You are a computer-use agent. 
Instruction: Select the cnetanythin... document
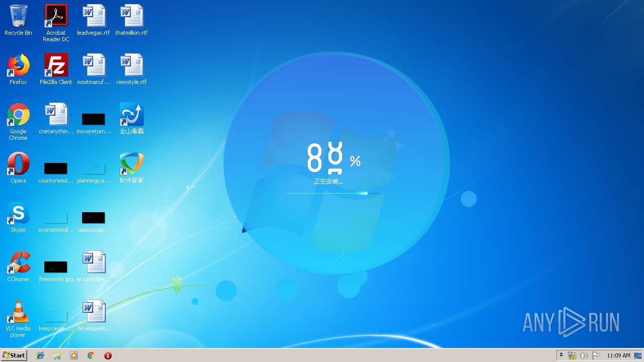[x=56, y=119]
